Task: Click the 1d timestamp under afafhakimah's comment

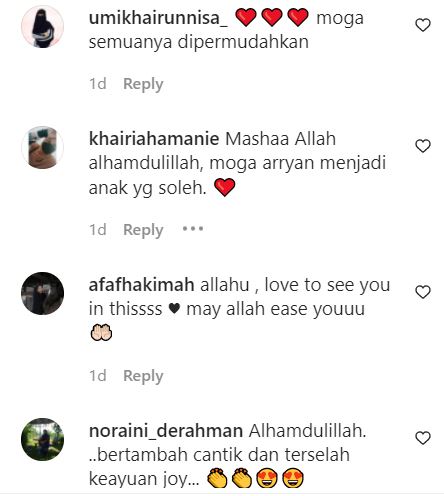Action: point(98,376)
